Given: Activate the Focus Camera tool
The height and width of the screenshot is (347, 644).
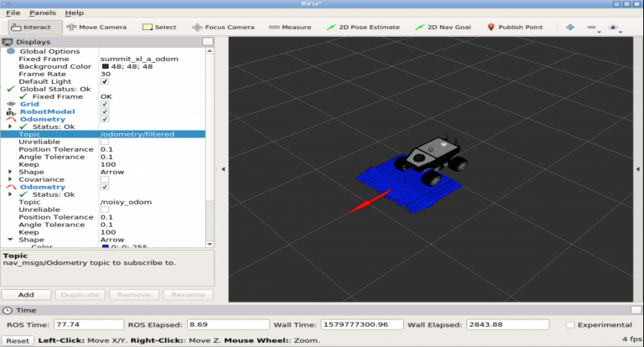Looking at the screenshot, I should 223,27.
